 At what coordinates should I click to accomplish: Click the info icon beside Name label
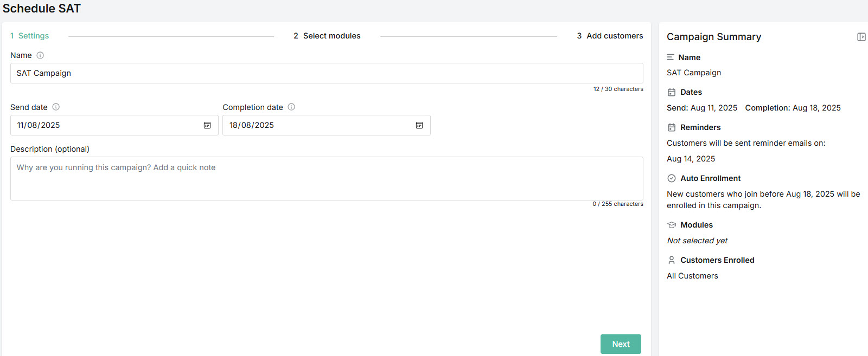pyautogui.click(x=40, y=55)
